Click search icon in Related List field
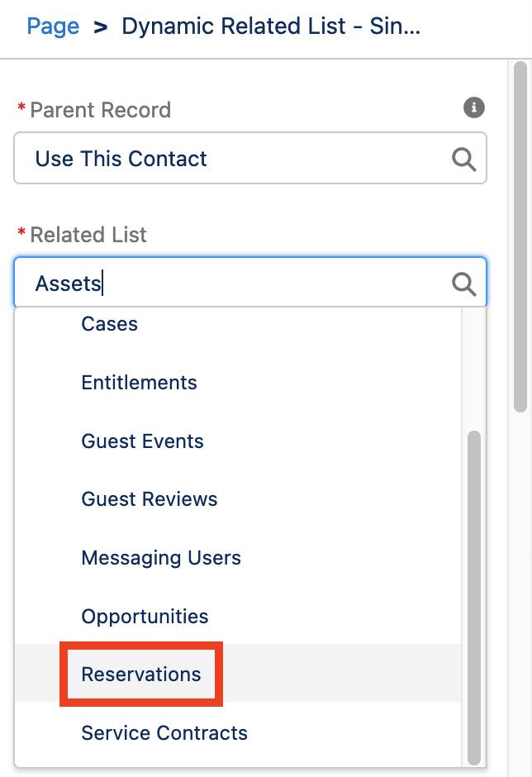The width and height of the screenshot is (532, 777). coord(463,284)
